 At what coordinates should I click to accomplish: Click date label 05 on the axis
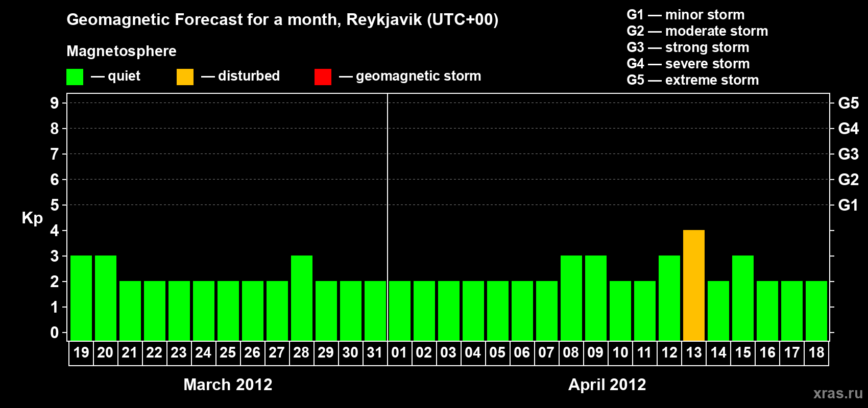coord(497,352)
